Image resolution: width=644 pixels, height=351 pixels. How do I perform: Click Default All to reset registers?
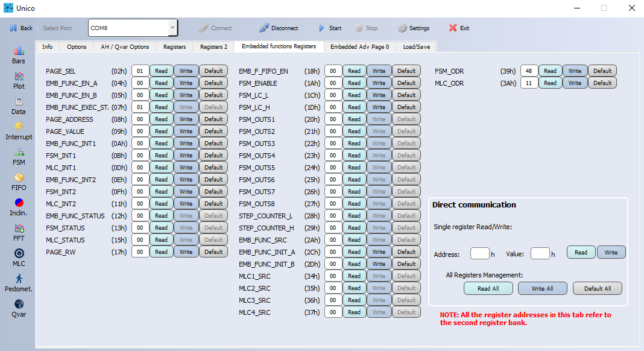coord(597,288)
